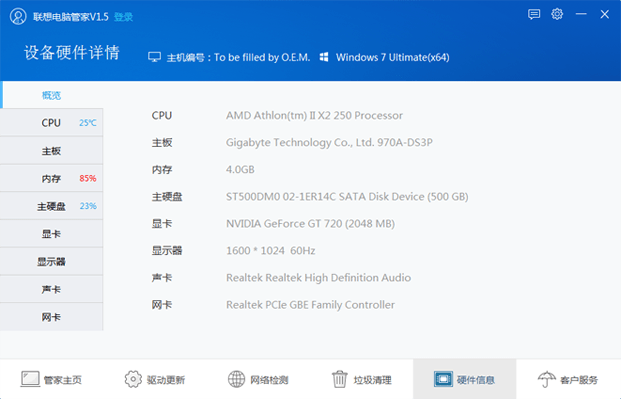The image size is (621, 399).
Task: Click the 管家主页 laptop icon
Action: pyautogui.click(x=30, y=379)
